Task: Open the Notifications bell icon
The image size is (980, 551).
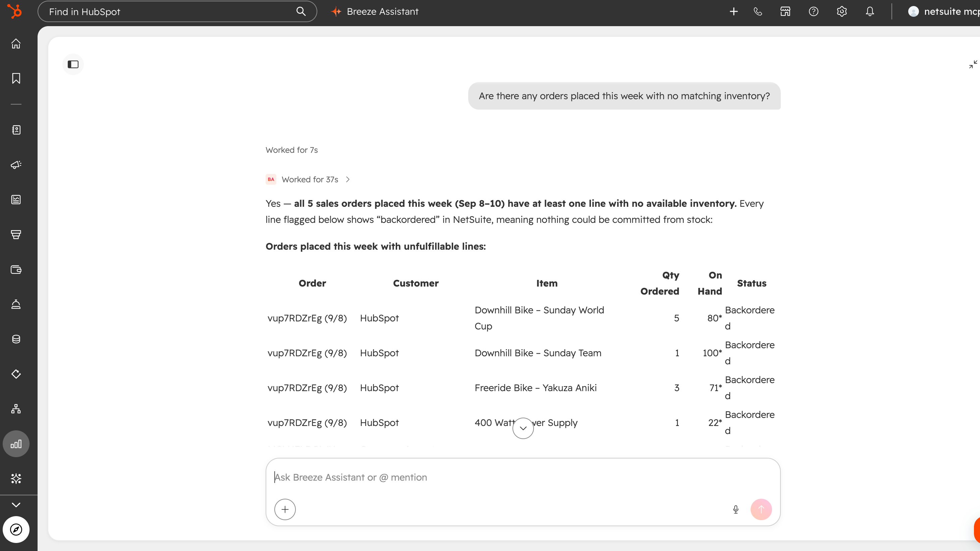Action: click(x=870, y=11)
